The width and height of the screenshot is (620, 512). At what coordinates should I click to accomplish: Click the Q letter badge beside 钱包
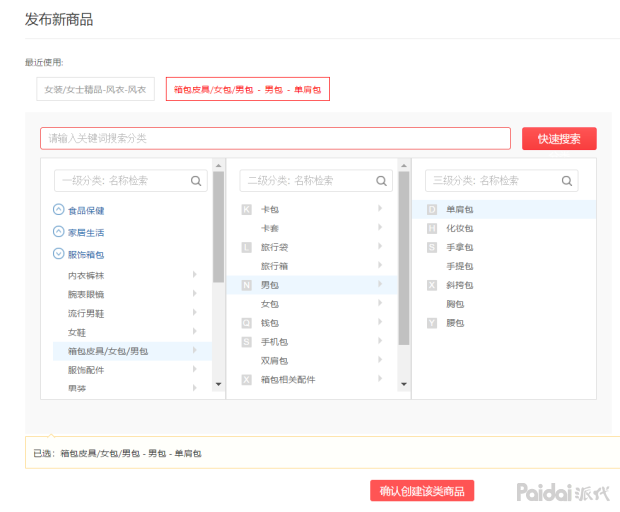pos(246,323)
